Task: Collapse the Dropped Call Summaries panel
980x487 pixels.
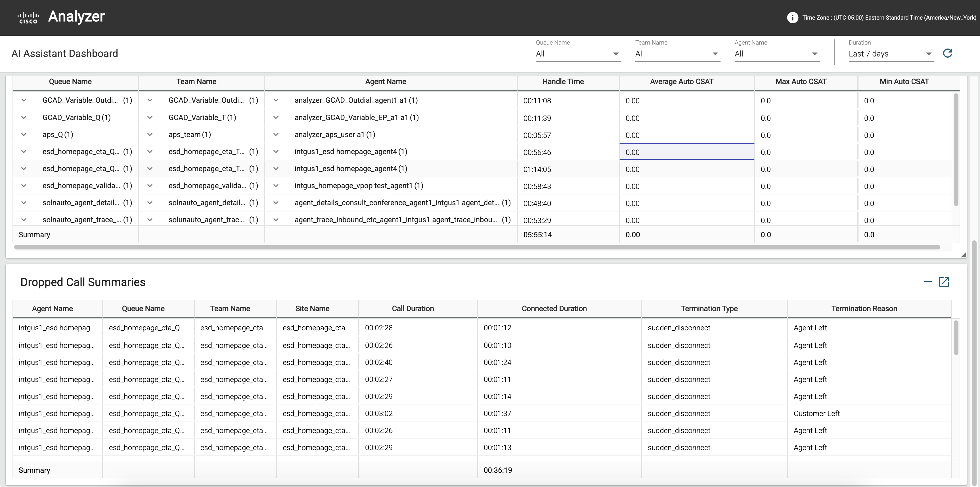Action: click(x=928, y=282)
